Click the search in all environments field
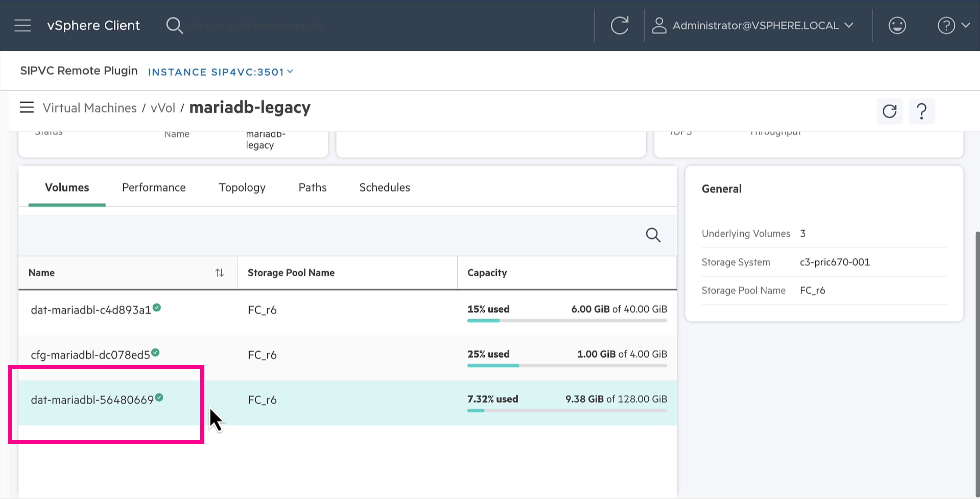The width and height of the screenshot is (980, 499). click(x=256, y=26)
